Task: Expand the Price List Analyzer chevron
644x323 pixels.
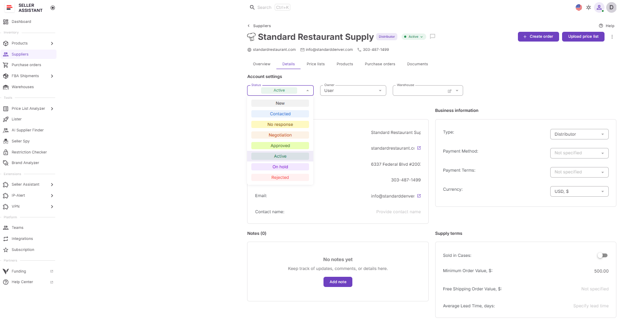Action: [x=52, y=109]
